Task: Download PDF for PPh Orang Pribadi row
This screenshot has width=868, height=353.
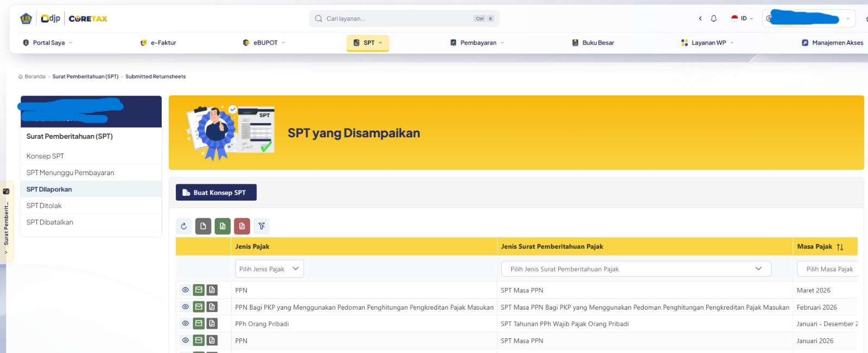Action: click(x=212, y=324)
